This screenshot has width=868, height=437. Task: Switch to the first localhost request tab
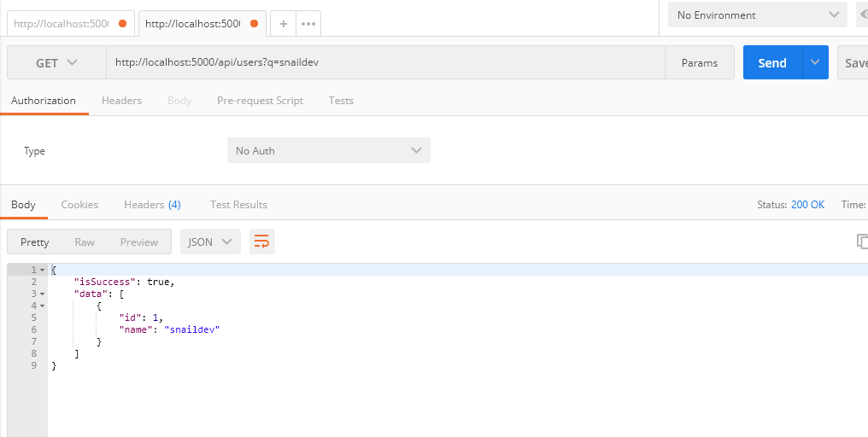point(70,24)
